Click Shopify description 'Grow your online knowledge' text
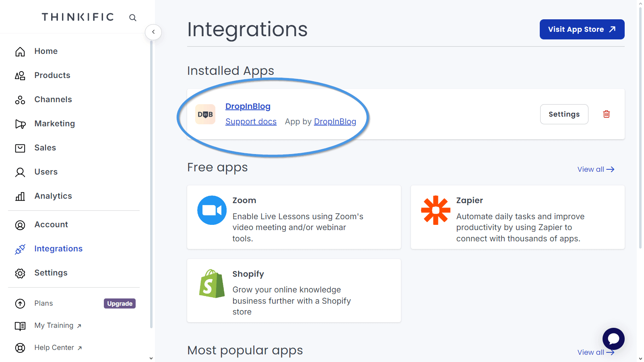Screen dimensions: 644x362 point(292,300)
